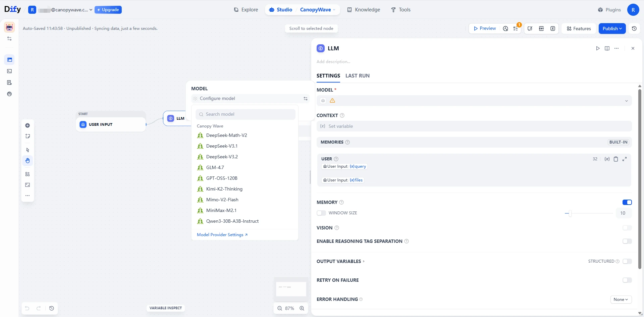Select the pointer mode tool
Screen dimensions: 644x317
tap(28, 150)
